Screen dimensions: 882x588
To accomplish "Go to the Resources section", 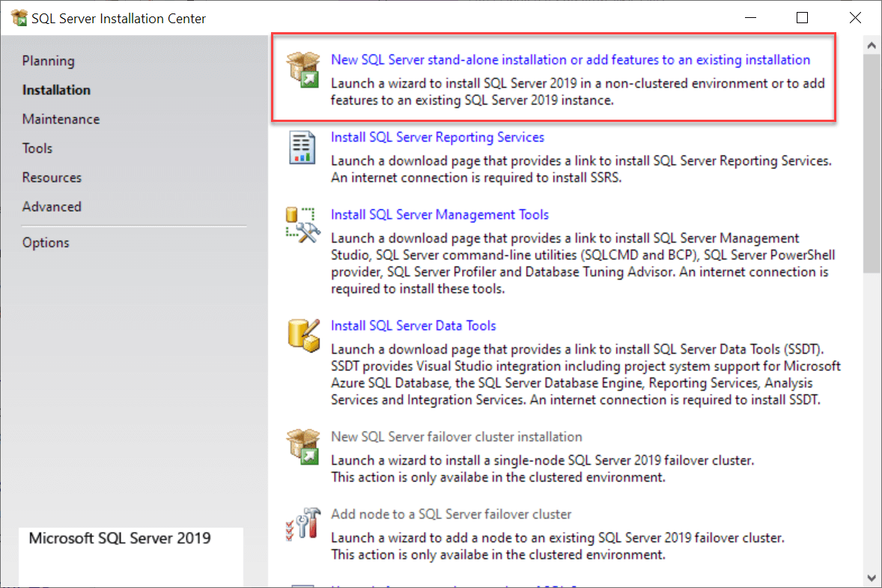I will (52, 177).
